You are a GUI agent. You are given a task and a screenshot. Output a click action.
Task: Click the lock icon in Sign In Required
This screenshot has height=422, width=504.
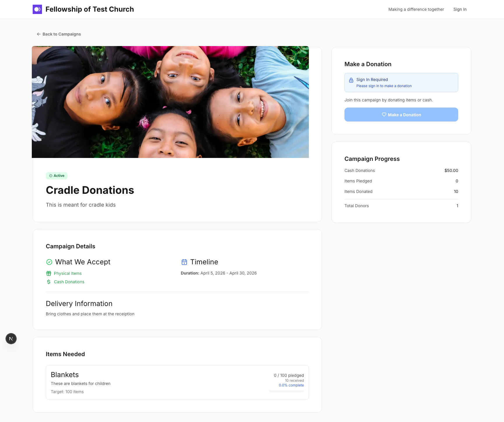click(351, 80)
